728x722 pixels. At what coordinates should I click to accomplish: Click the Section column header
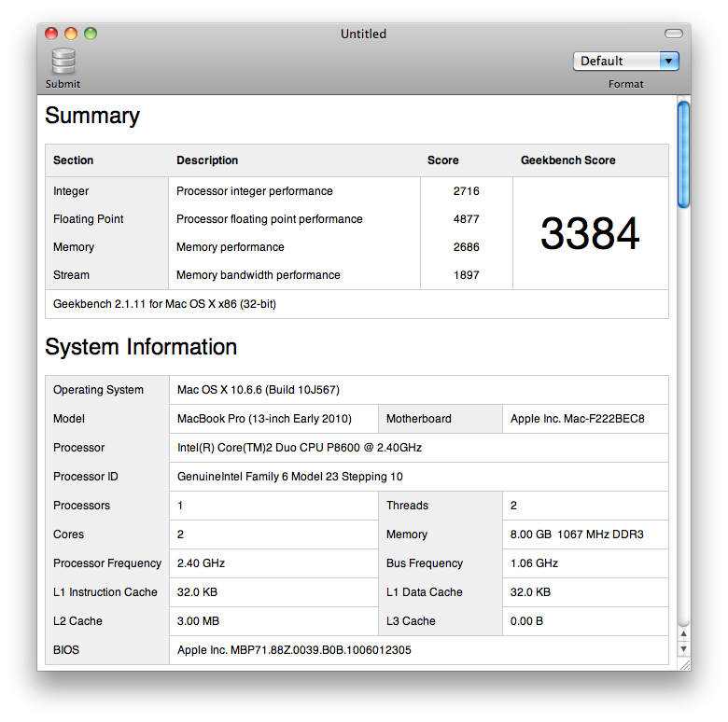[x=73, y=160]
